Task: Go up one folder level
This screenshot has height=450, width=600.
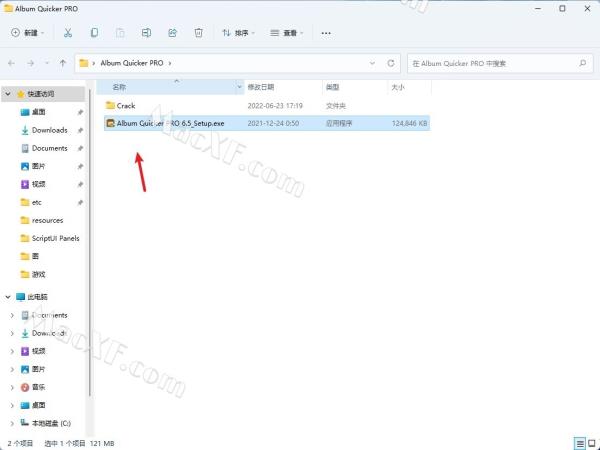Action: coord(63,63)
